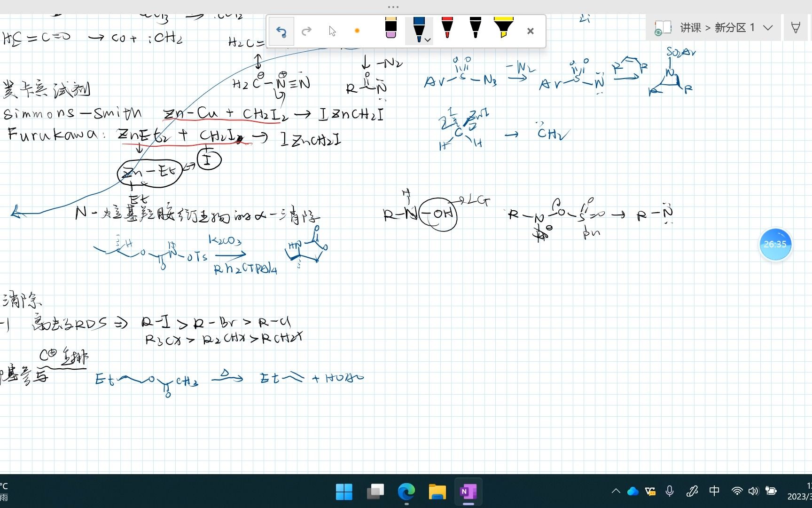Launch Microsoft Edge from the taskbar
The width and height of the screenshot is (812, 508).
click(406, 492)
